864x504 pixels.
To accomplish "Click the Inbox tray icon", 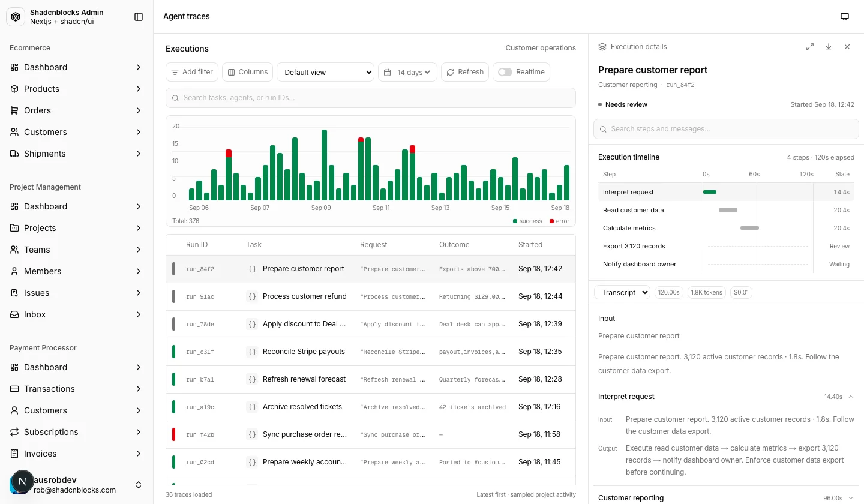I will [x=14, y=314].
